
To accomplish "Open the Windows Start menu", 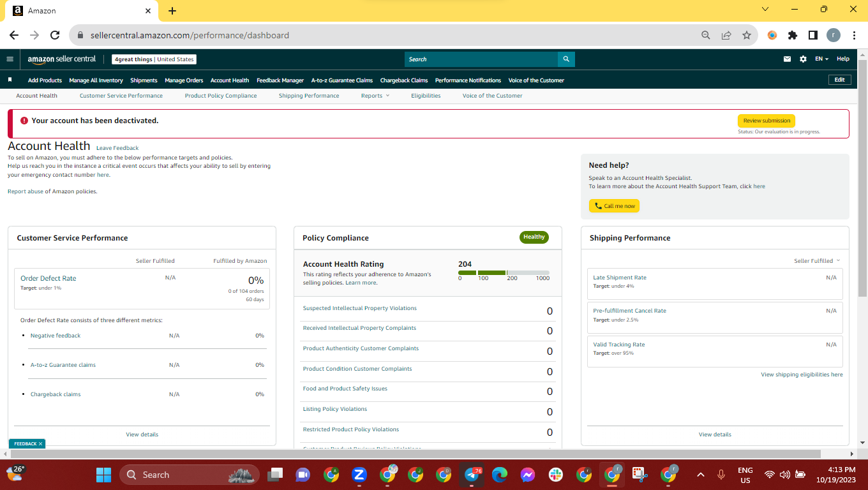I will point(103,475).
